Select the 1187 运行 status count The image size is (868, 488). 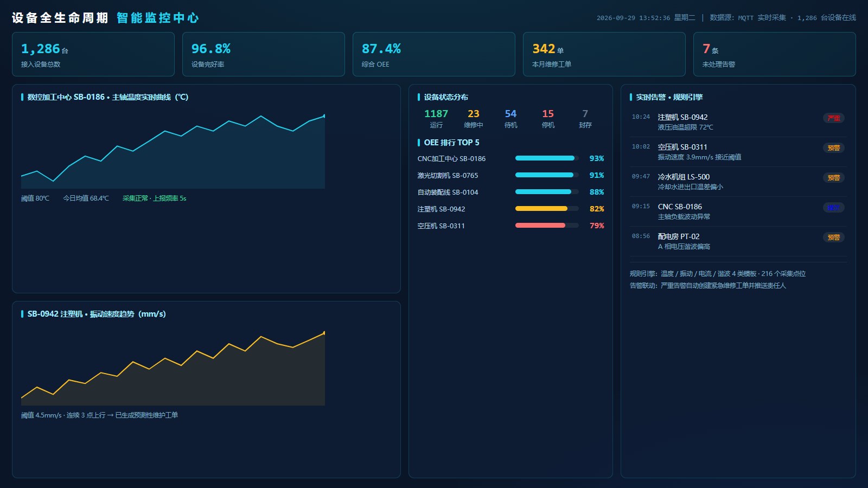436,119
